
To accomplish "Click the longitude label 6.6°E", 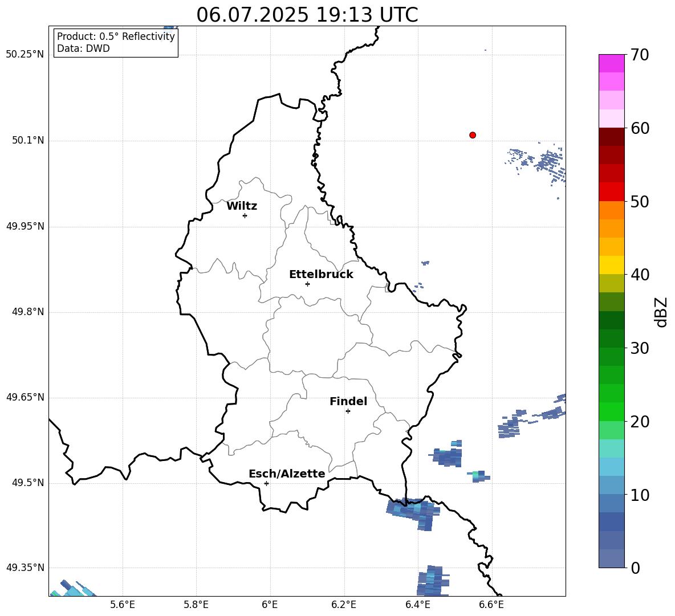I will [491, 605].
